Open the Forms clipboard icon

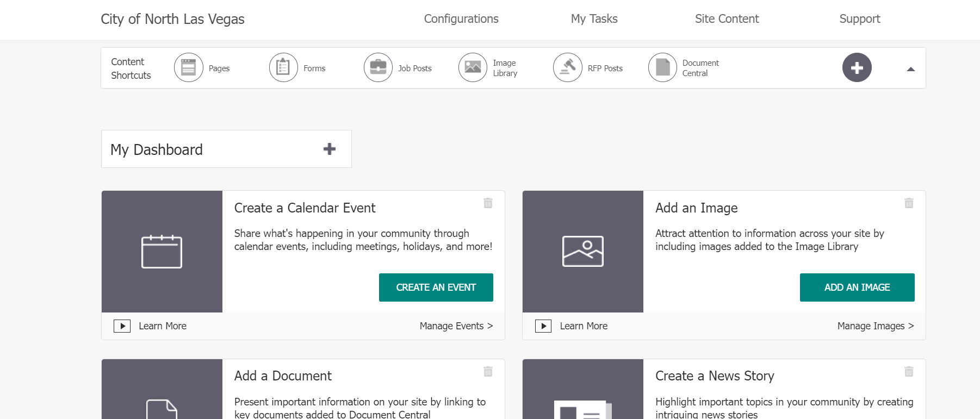click(x=283, y=68)
